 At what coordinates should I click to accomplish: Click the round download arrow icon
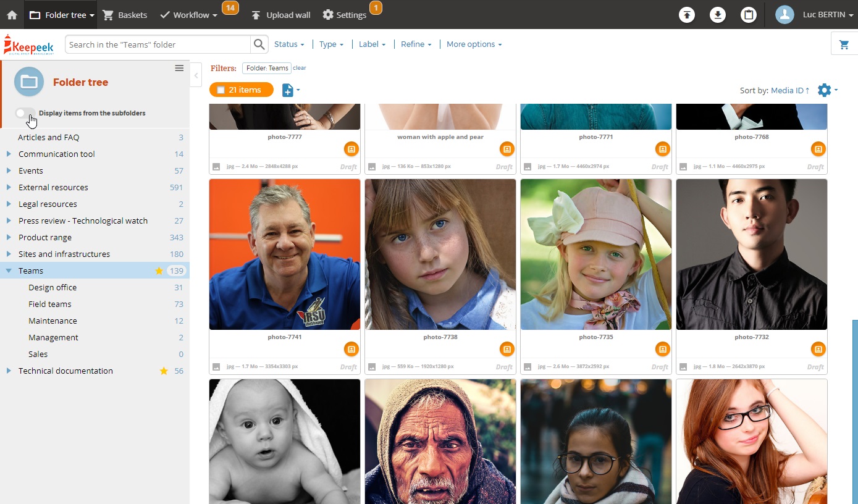point(718,15)
